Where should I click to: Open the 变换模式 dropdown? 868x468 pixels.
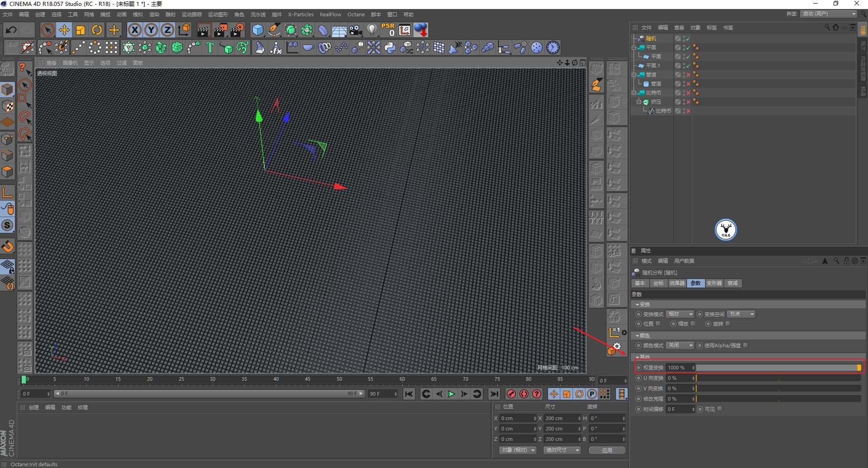(x=680, y=314)
